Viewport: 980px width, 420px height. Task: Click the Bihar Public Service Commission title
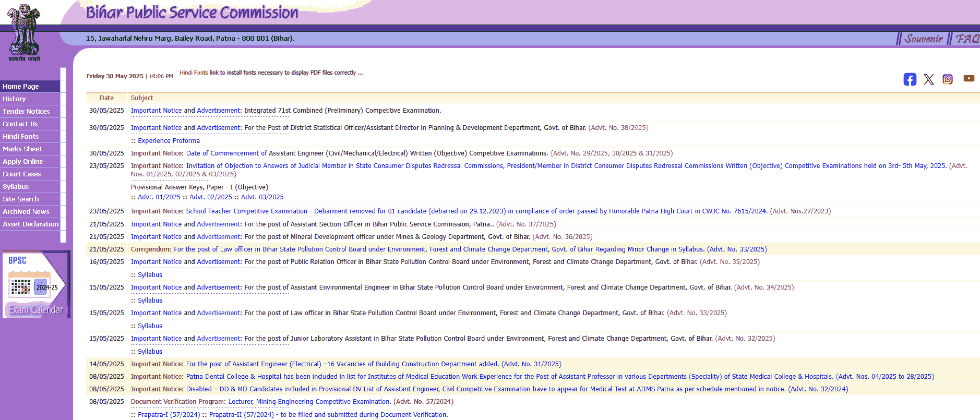[x=192, y=12]
